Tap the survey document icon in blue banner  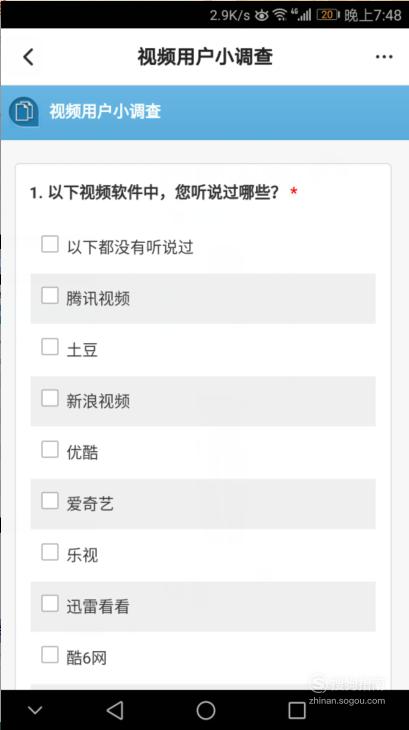(x=24, y=112)
